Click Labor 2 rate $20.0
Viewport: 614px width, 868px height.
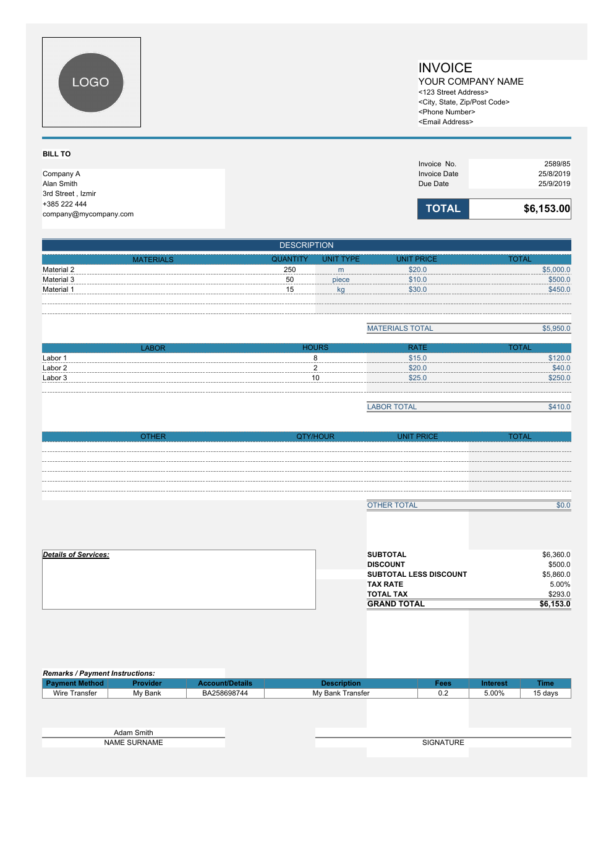[417, 368]
